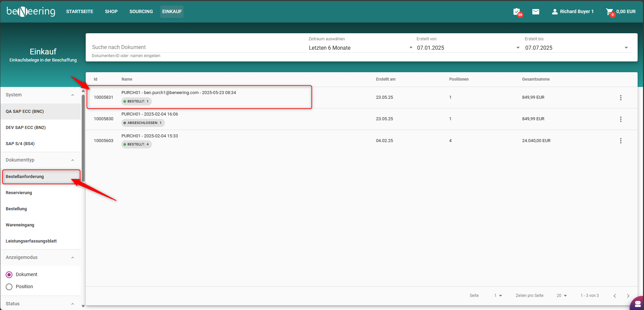Select the Bestellung document type
The height and width of the screenshot is (310, 644).
[16, 209]
